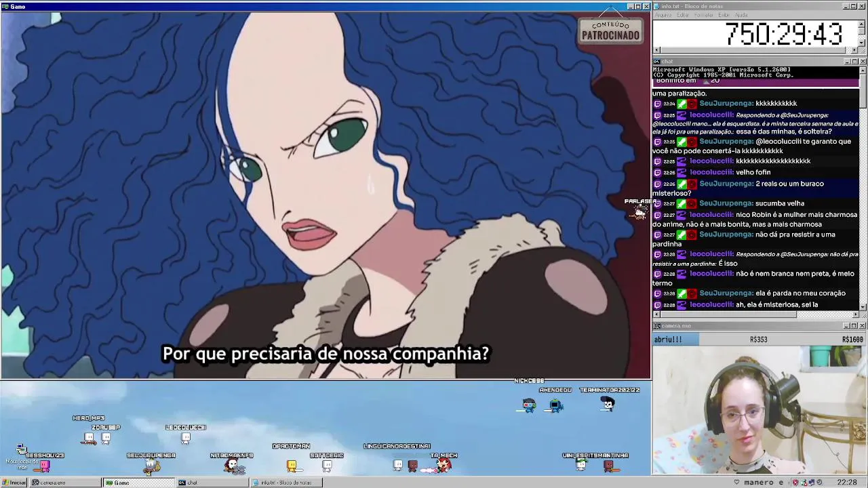Open the Ajuda menu in Bloco de notas
The height and width of the screenshot is (488, 868).
[741, 15]
